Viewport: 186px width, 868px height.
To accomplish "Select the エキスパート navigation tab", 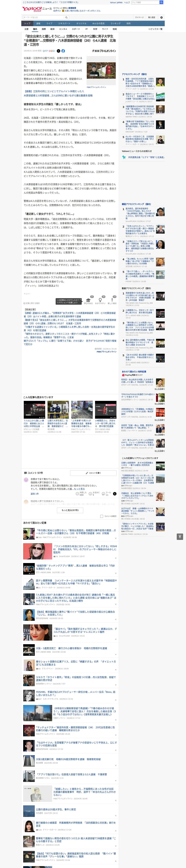I will pos(64,24).
